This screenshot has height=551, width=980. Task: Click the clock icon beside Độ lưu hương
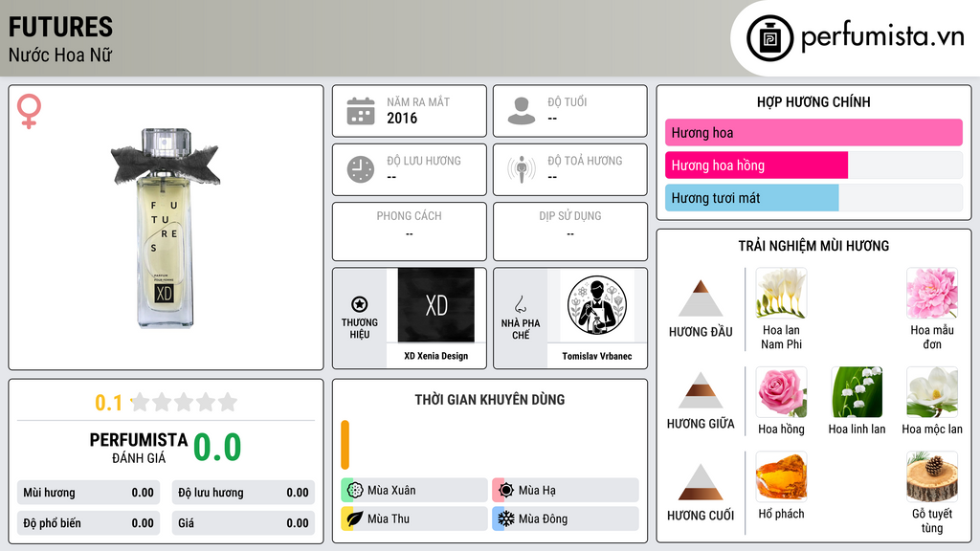click(361, 169)
